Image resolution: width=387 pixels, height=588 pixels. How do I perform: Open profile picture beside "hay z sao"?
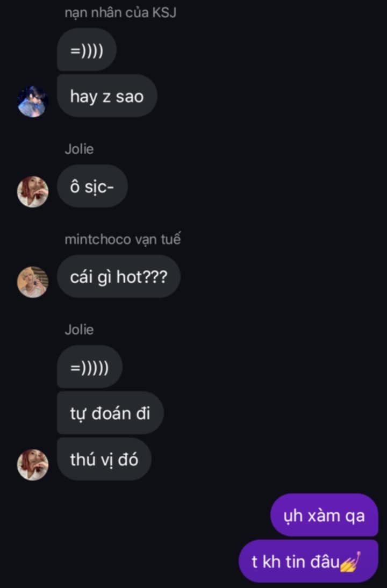click(x=33, y=102)
